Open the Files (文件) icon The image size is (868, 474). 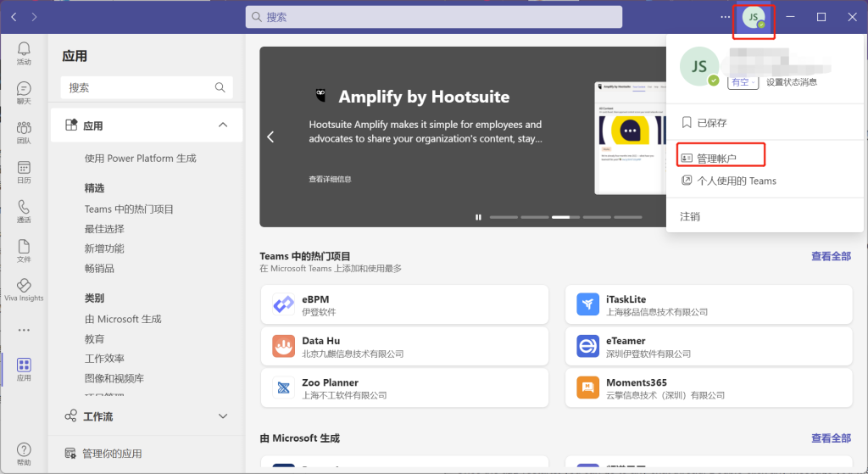(24, 251)
